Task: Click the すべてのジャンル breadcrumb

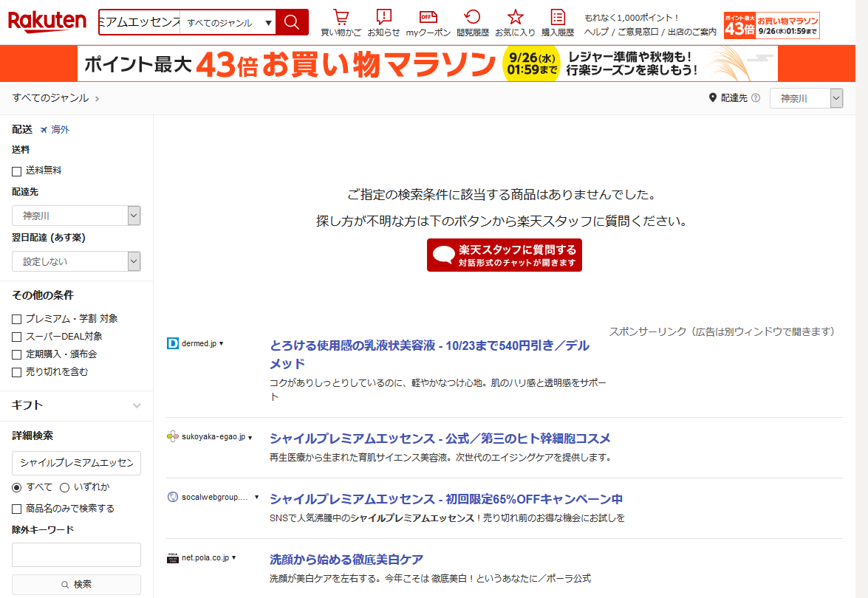Action: [50, 98]
